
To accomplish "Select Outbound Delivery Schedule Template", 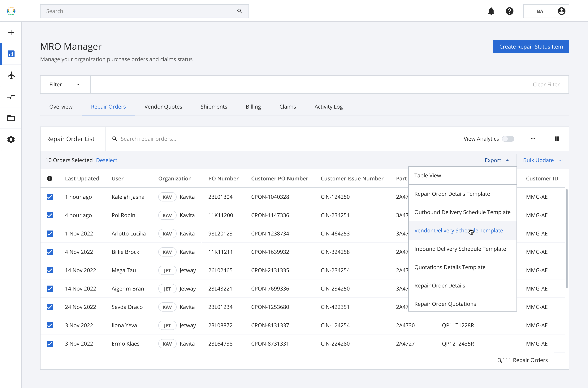I will [x=462, y=212].
